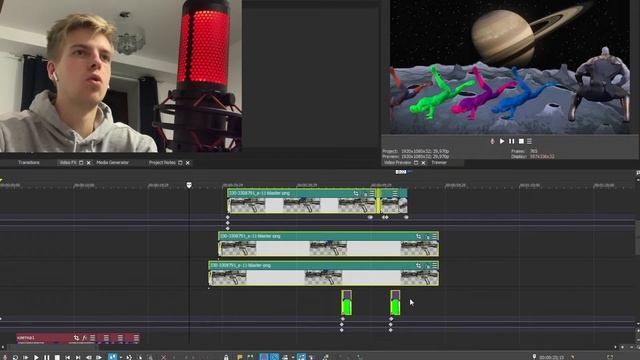This screenshot has height=360, width=640.
Task: Open menu of the short clip after the split
Action: [395, 193]
